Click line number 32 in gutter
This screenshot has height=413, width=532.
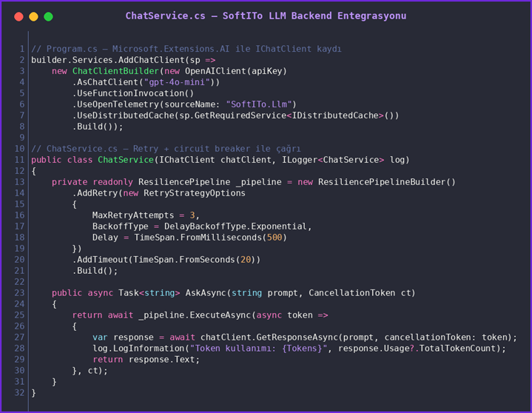(20, 392)
